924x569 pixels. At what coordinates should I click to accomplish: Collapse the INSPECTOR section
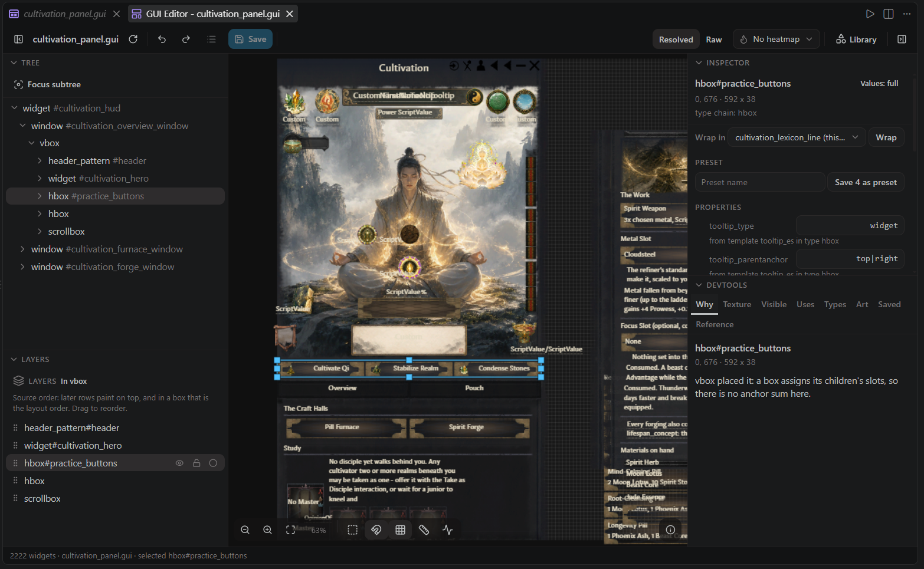699,63
